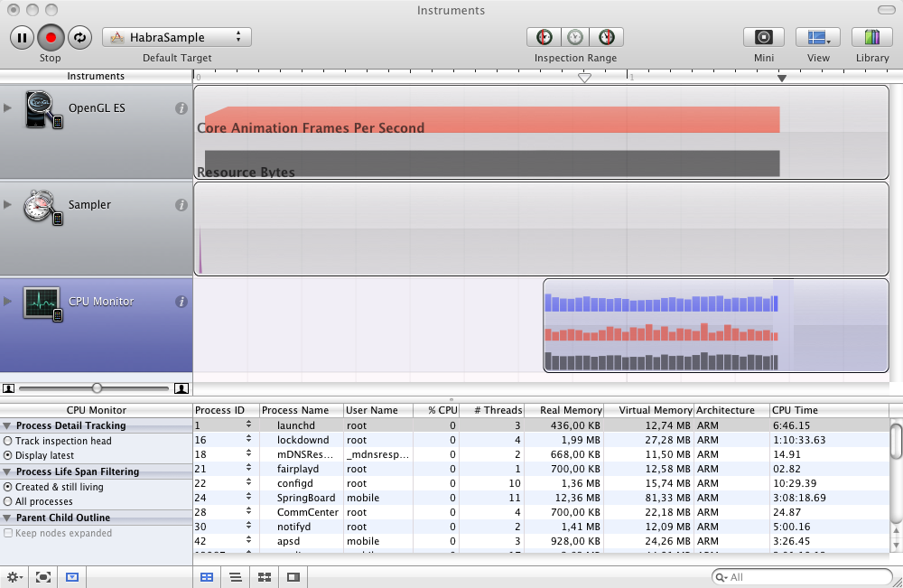Expand the Sampler instrument track

(x=7, y=204)
